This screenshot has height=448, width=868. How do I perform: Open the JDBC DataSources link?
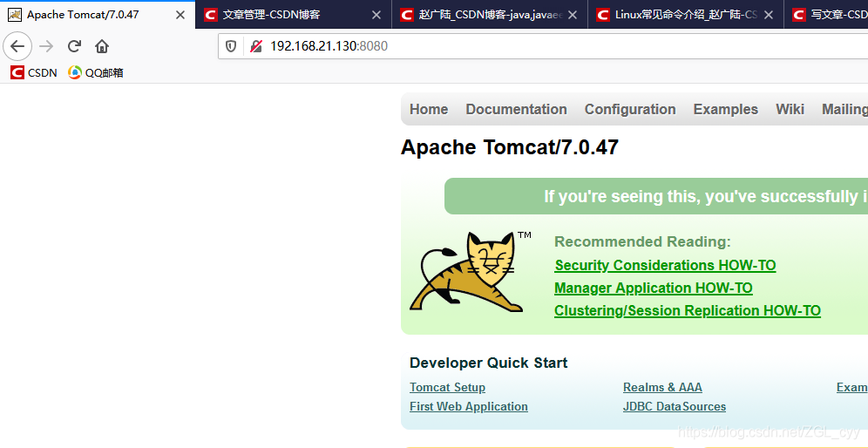[x=675, y=406]
